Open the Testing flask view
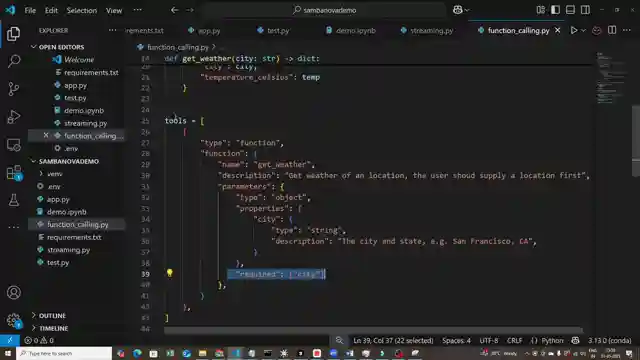The width and height of the screenshot is (640, 360). click(13, 200)
